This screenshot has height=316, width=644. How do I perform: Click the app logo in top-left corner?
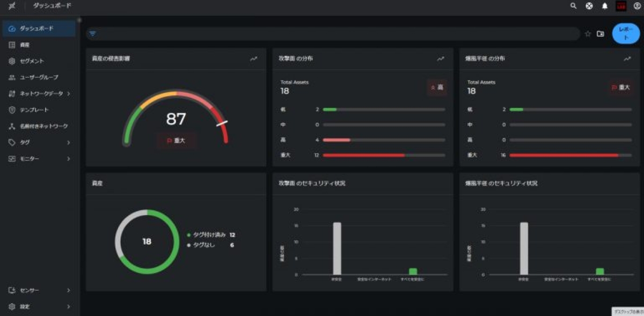click(x=12, y=5)
